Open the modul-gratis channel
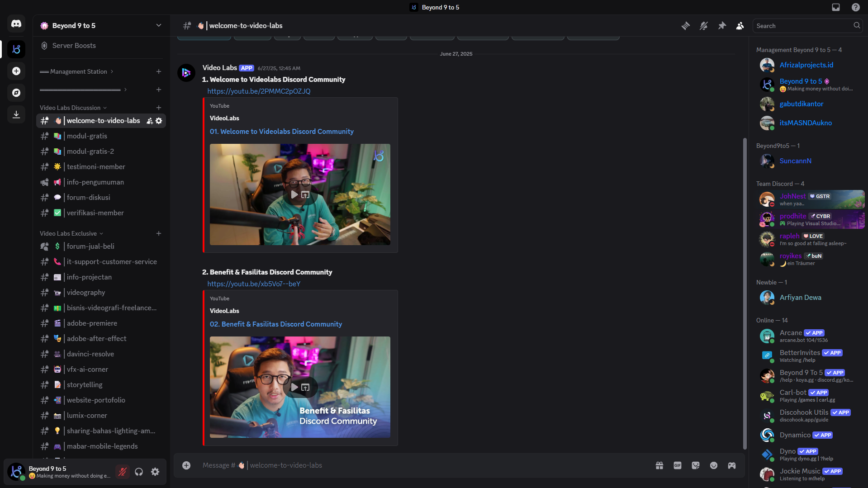 click(x=101, y=136)
